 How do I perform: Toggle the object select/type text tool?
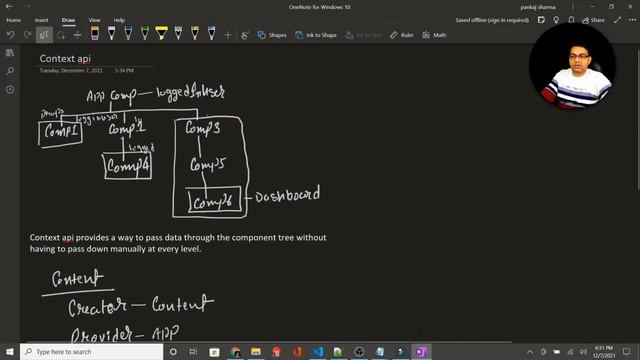click(44, 35)
